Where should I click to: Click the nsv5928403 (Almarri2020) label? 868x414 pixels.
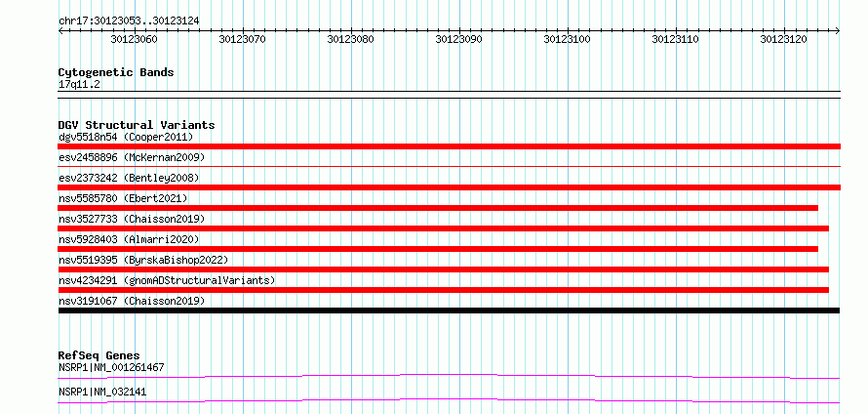(129, 239)
